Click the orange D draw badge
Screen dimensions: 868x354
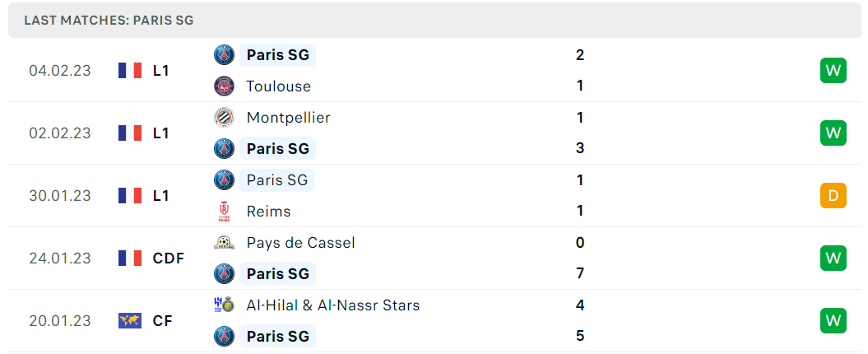(833, 196)
